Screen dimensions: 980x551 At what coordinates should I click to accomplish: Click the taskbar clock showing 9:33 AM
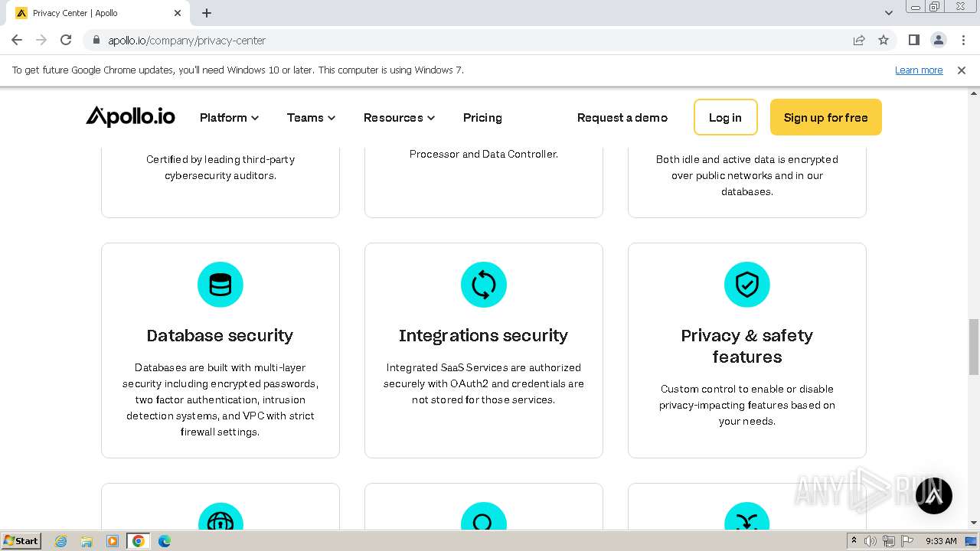[941, 541]
